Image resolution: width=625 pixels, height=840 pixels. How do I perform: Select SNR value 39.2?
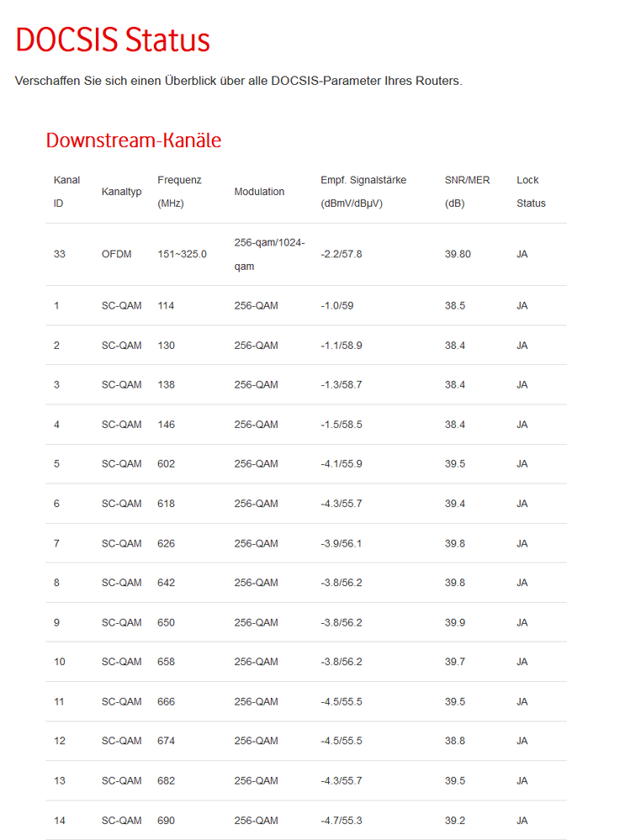[x=455, y=821]
